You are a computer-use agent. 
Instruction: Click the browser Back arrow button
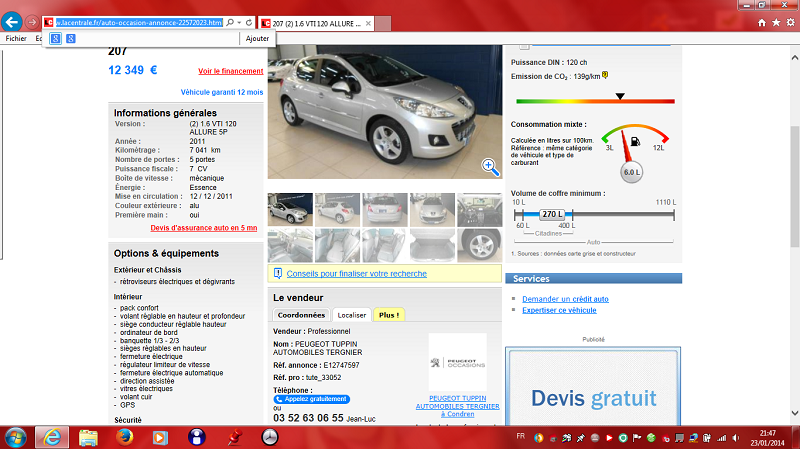coord(12,22)
